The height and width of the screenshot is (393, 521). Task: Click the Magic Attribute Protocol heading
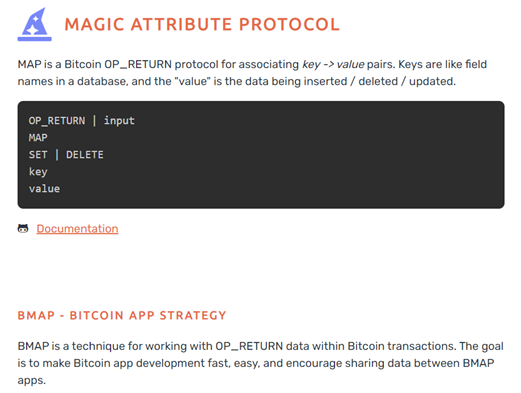202,24
